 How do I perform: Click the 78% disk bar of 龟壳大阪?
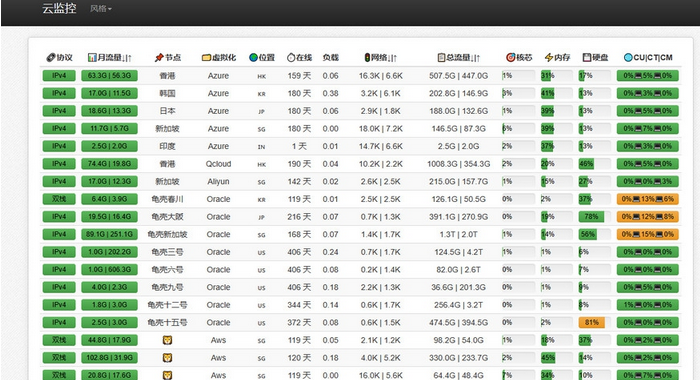click(x=591, y=217)
